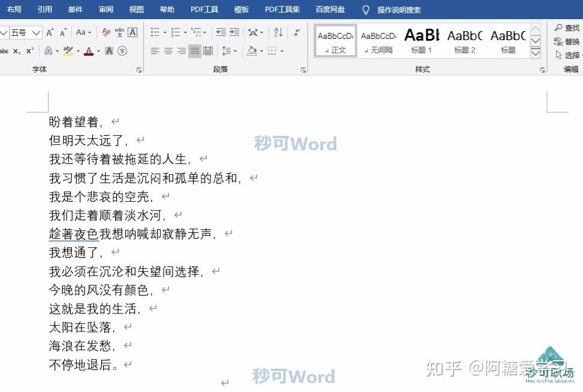Expand borders dropdown arrow
This screenshot has height=392, width=583.
pyautogui.click(x=282, y=51)
